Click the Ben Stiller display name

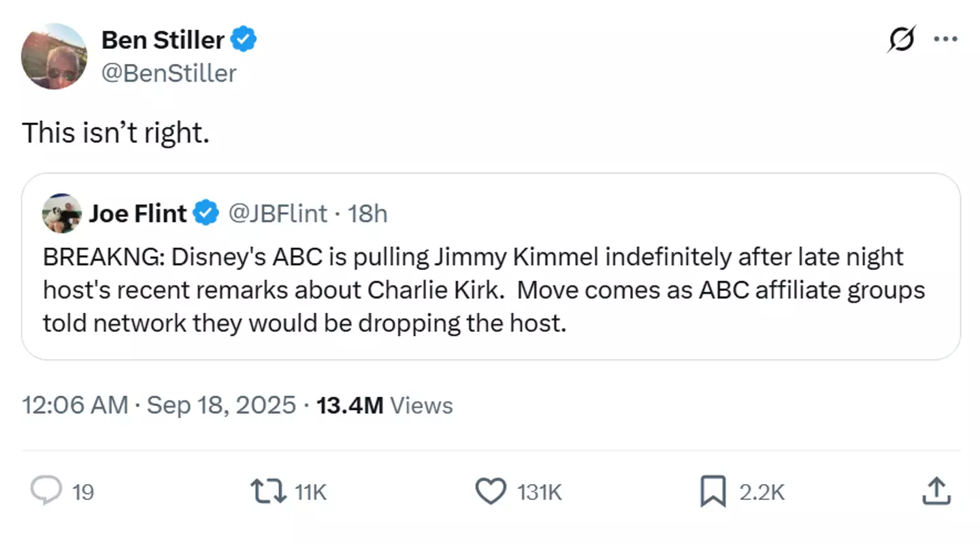(163, 40)
